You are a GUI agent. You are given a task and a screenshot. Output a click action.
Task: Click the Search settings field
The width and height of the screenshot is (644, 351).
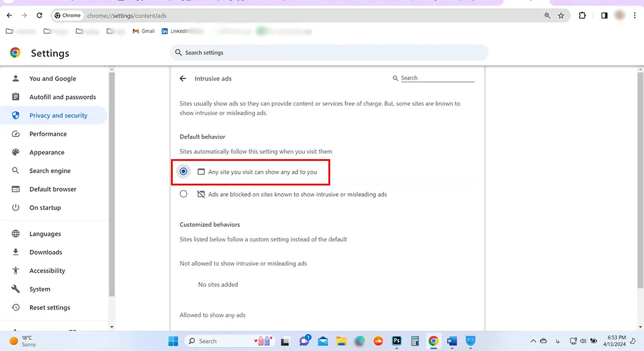click(329, 53)
